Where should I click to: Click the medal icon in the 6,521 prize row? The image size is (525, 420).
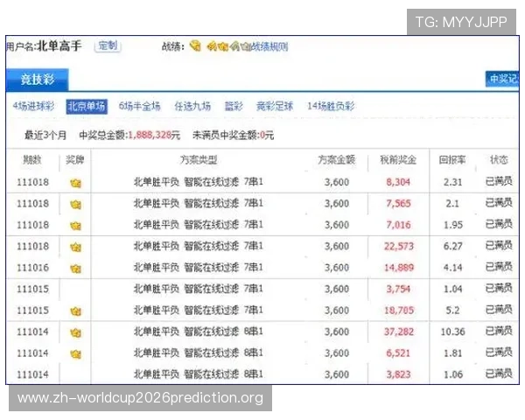(75, 354)
